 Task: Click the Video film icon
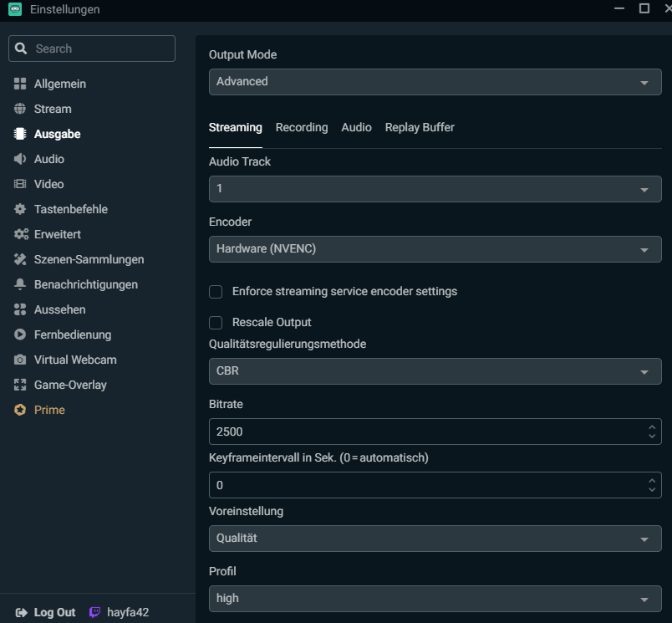click(x=20, y=184)
